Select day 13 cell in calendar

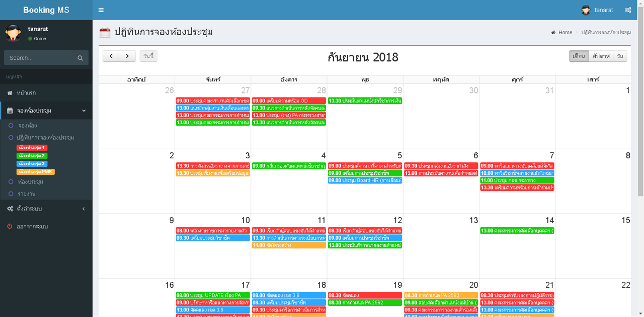tap(441, 246)
